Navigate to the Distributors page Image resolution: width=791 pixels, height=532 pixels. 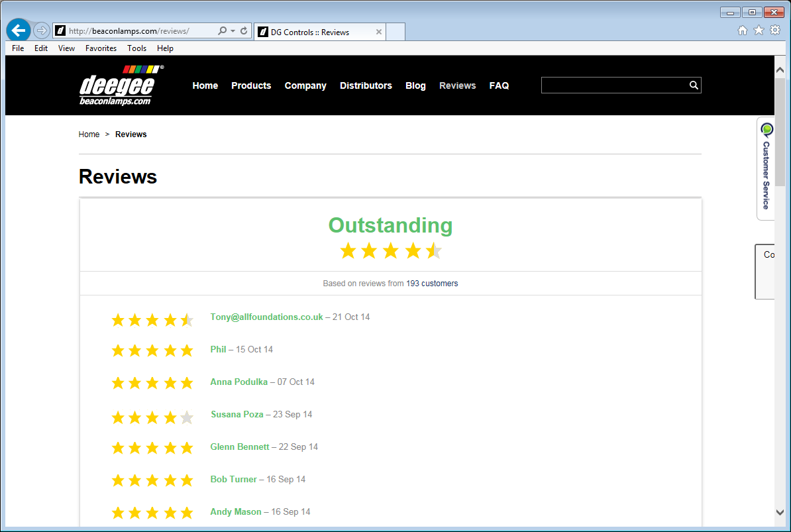pyautogui.click(x=366, y=85)
